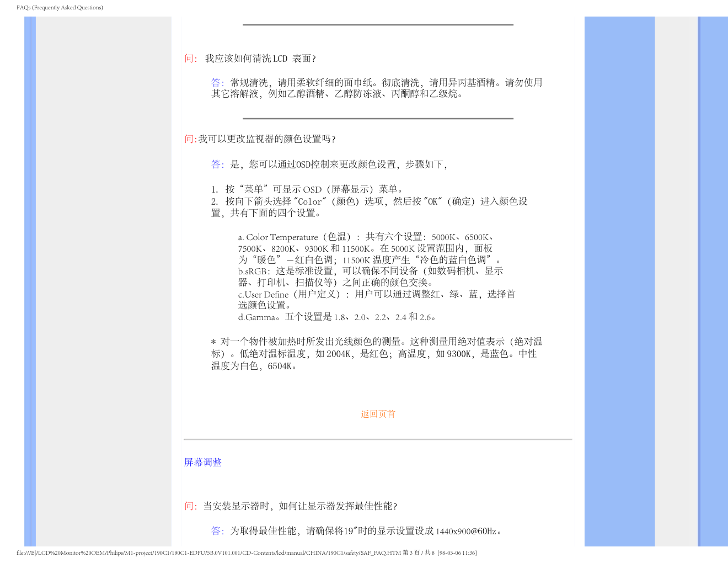
Task: Select the answer line 您可以通过OSD控制来更改颜色设置
Action: [x=329, y=164]
